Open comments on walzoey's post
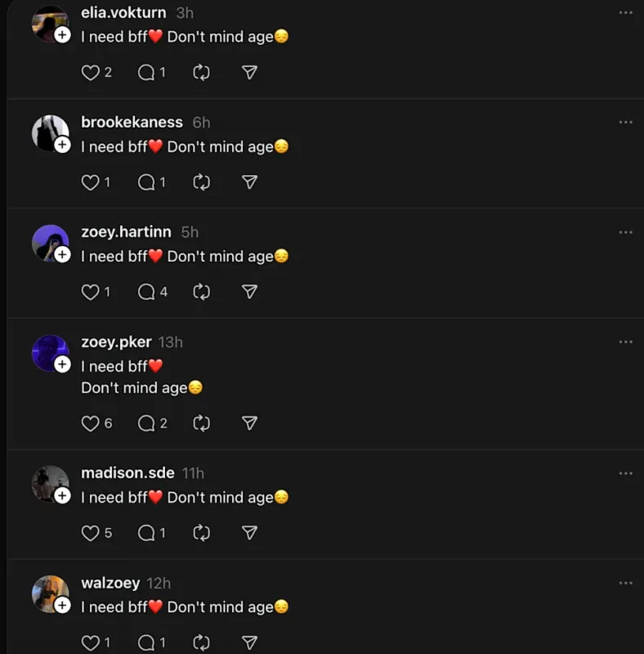Viewport: 644px width, 654px height. [148, 643]
